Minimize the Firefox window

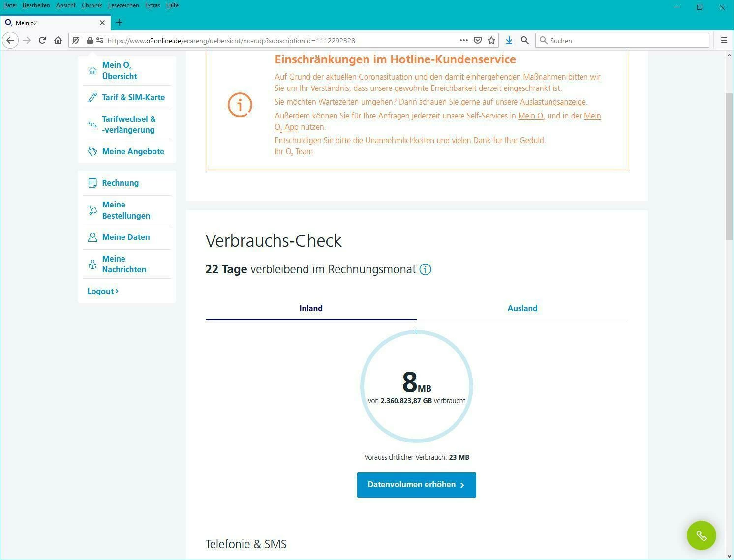pyautogui.click(x=677, y=7)
